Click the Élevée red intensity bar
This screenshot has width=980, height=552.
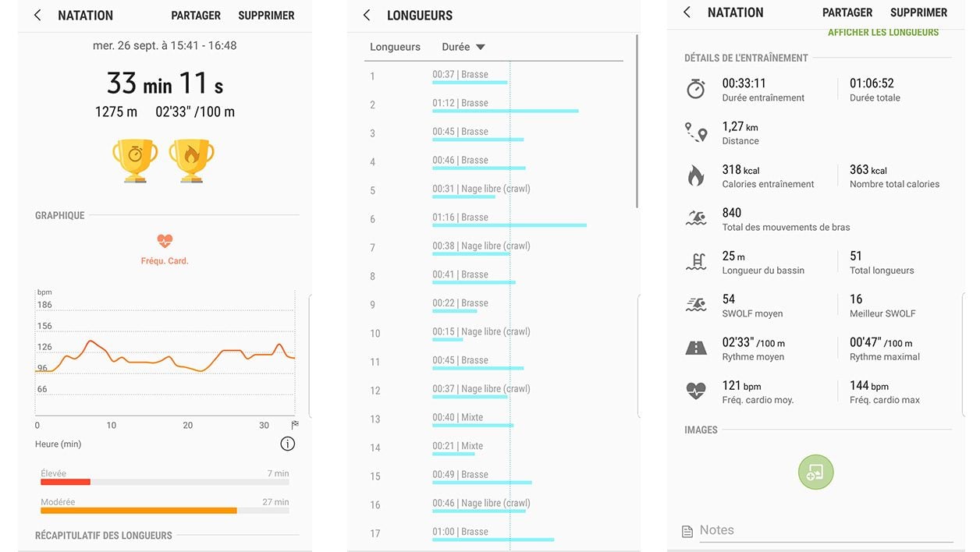tap(66, 482)
